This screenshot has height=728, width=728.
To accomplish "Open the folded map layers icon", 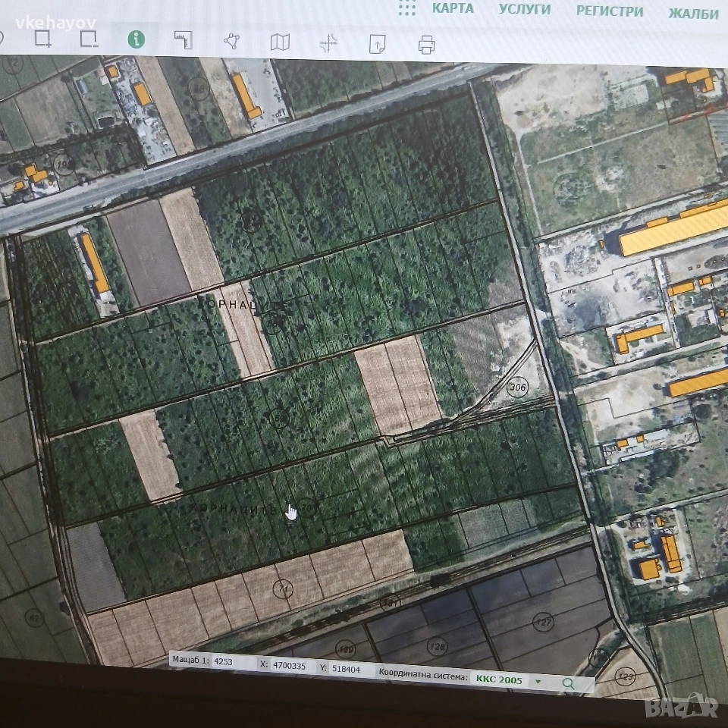I will (280, 42).
